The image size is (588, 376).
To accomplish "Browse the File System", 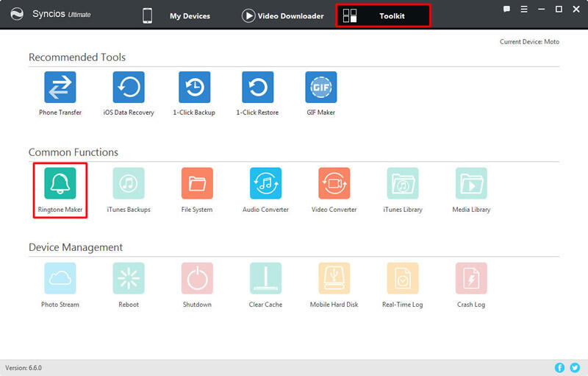I will pyautogui.click(x=197, y=184).
